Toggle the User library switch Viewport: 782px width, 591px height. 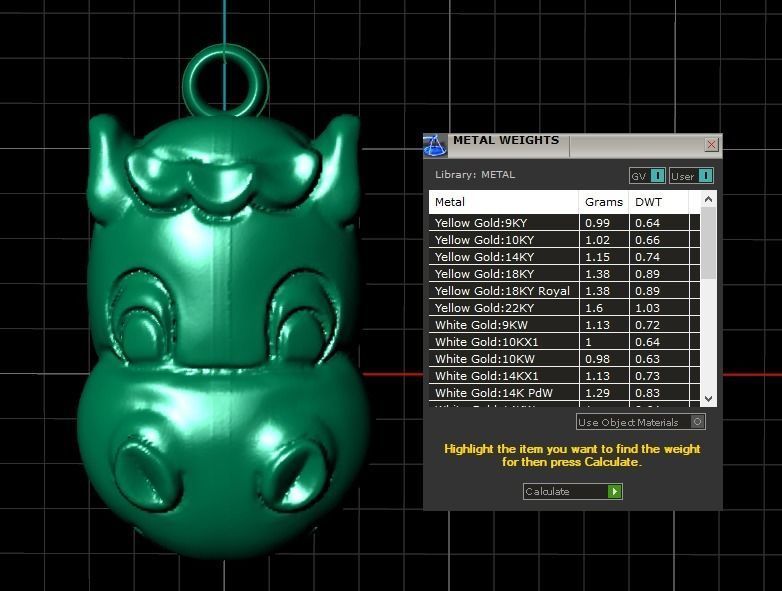pyautogui.click(x=705, y=176)
